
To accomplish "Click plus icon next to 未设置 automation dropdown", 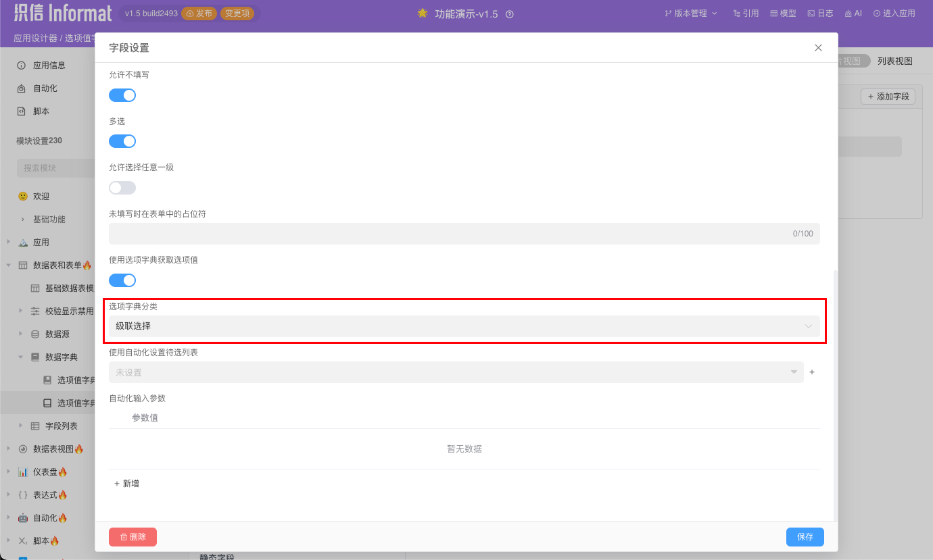I will (812, 372).
